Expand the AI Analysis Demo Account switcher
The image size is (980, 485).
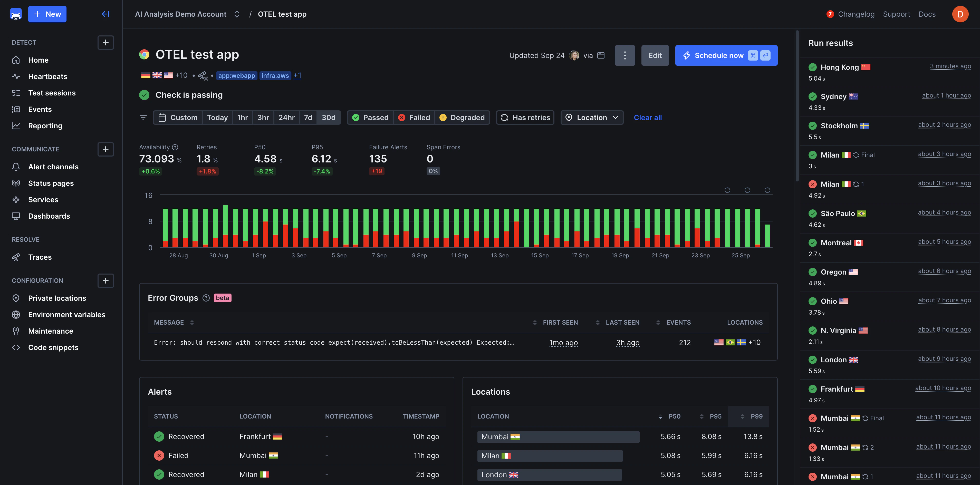[x=236, y=14]
